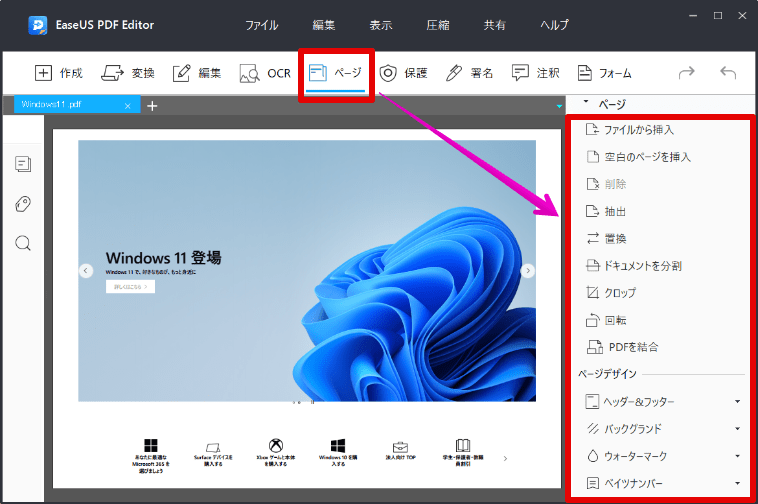This screenshot has width=758, height=504.
Task: Click the Windows 11 登場 heading text
Action: (x=163, y=258)
